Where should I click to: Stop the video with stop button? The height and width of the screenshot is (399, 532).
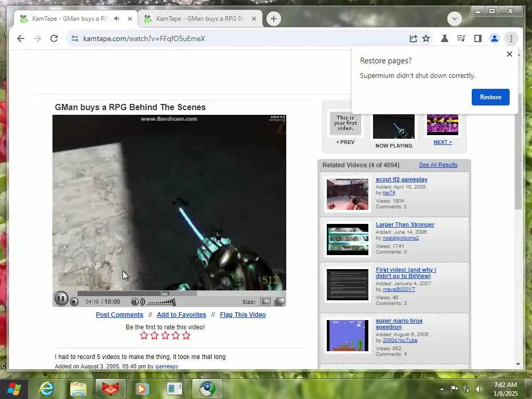pyautogui.click(x=74, y=301)
